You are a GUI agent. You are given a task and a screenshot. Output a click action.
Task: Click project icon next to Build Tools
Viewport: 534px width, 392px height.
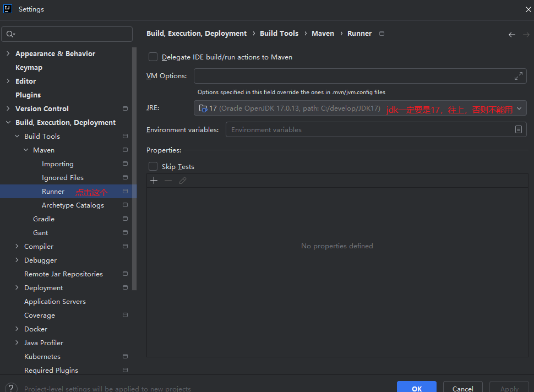[x=125, y=136]
